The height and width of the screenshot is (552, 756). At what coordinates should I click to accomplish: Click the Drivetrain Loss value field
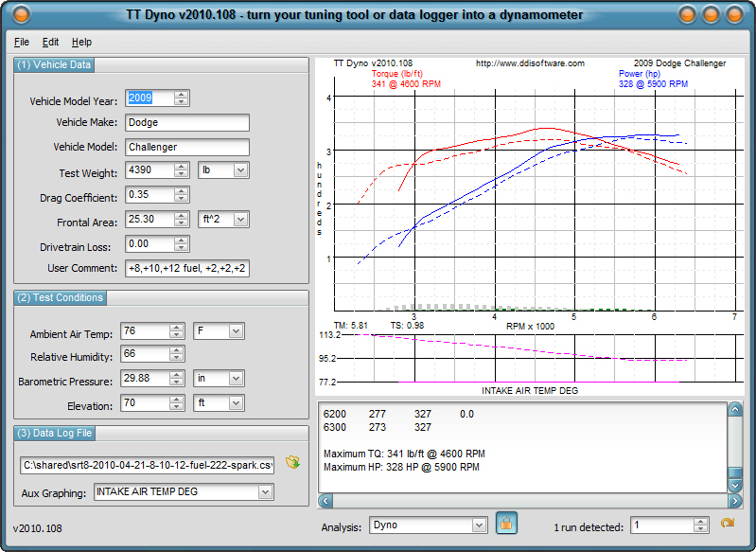[x=149, y=243]
